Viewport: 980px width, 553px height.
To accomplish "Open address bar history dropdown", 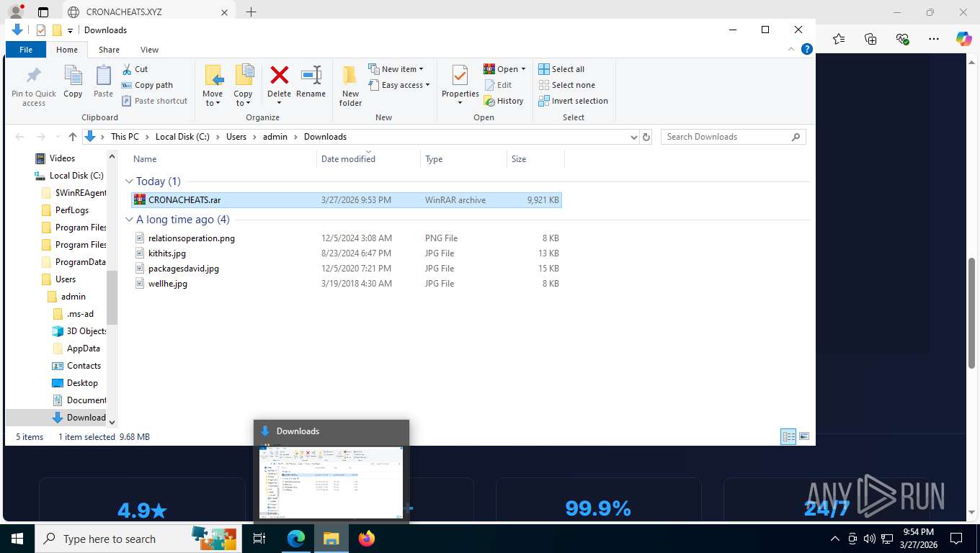I will pos(633,137).
